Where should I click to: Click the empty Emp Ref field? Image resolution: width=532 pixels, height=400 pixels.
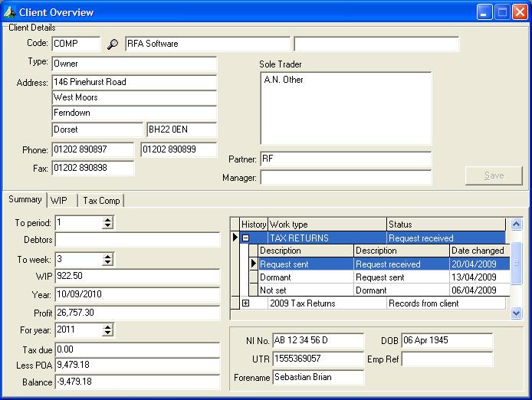pyautogui.click(x=447, y=359)
